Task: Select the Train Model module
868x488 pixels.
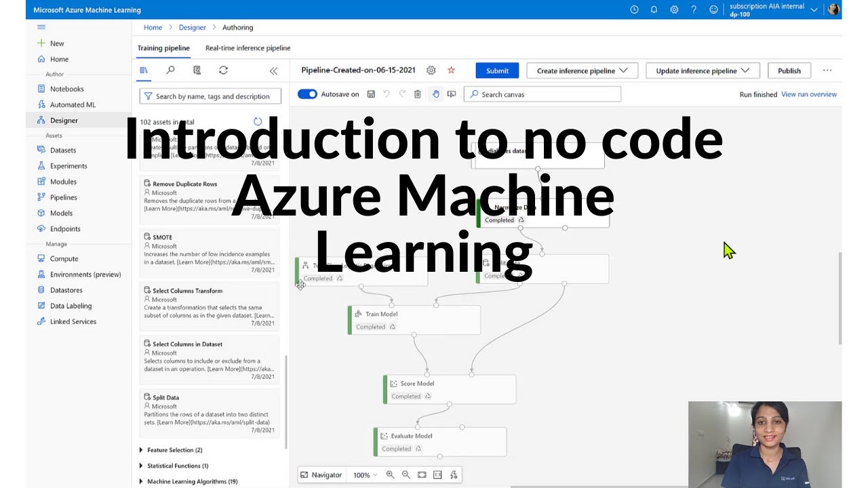Action: [x=414, y=320]
